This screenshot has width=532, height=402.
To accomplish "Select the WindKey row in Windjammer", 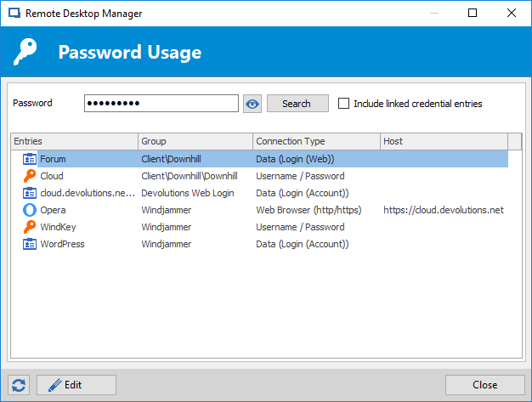I will pos(259,227).
